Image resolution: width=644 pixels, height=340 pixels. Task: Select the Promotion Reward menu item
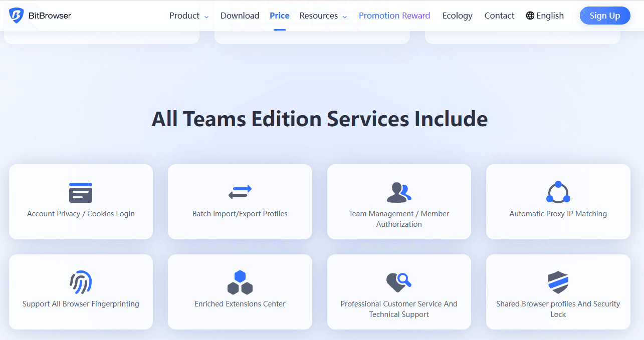tap(394, 16)
